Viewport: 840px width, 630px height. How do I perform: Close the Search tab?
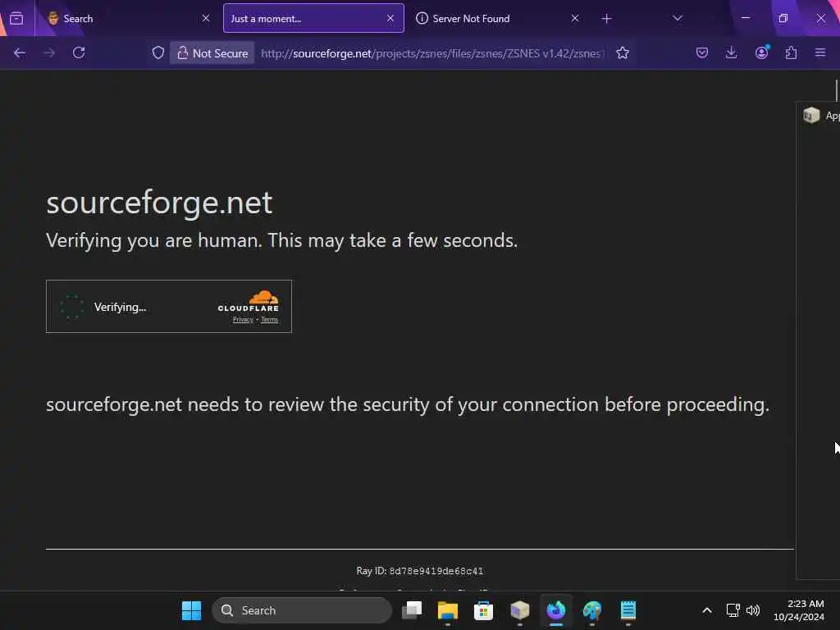coord(206,18)
